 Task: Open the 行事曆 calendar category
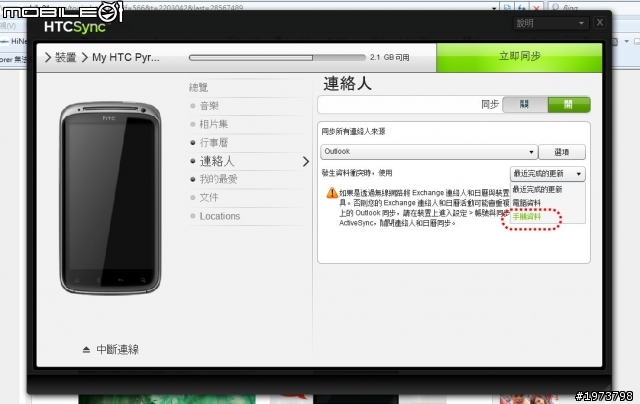click(x=214, y=142)
